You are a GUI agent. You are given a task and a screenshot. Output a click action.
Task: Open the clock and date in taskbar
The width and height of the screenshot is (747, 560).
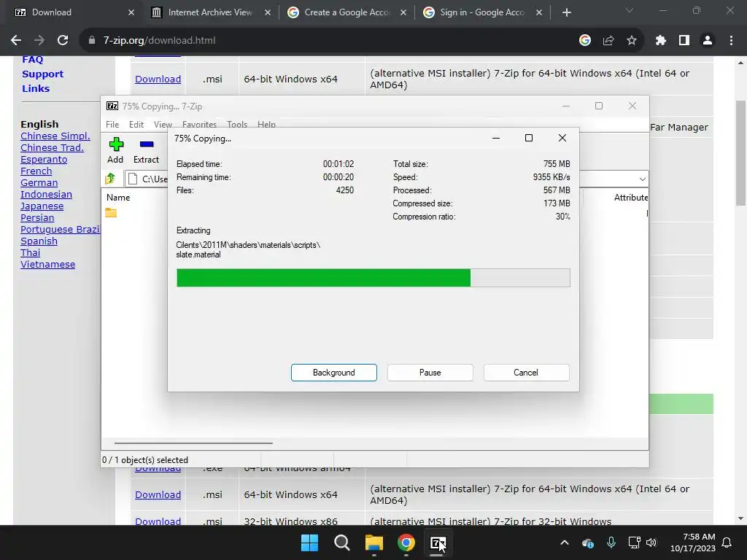click(693, 542)
